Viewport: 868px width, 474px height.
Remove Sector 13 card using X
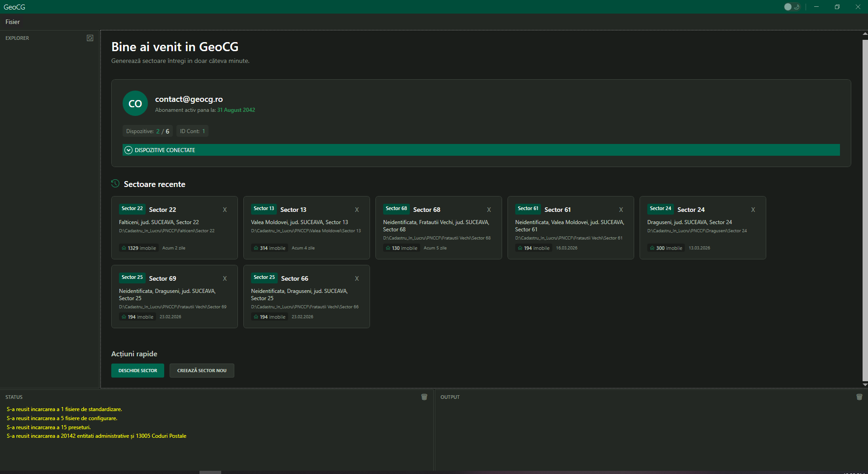coord(357,210)
